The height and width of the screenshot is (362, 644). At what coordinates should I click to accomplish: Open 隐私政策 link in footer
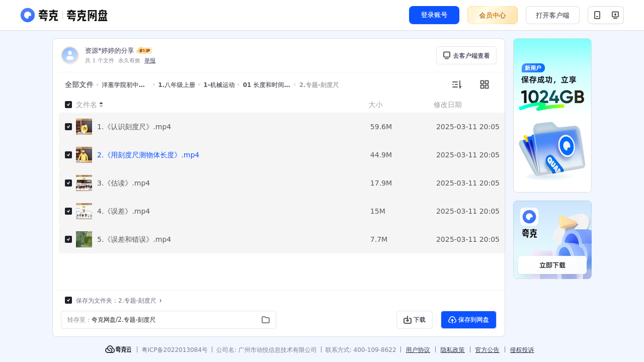pos(453,350)
